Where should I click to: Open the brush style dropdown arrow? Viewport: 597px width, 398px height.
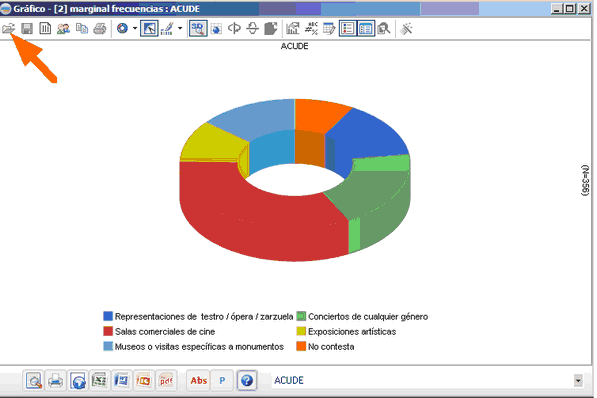180,29
